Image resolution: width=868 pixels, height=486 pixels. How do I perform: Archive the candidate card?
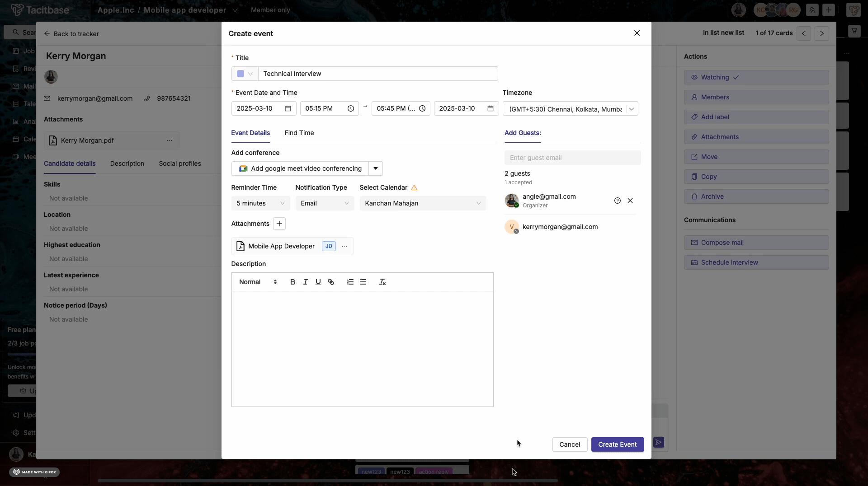pyautogui.click(x=756, y=196)
